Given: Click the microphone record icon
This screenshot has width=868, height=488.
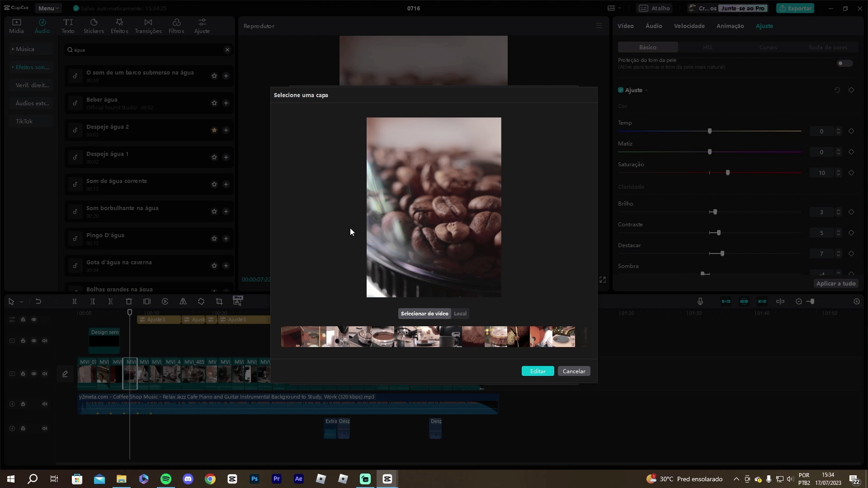Looking at the screenshot, I should [700, 301].
